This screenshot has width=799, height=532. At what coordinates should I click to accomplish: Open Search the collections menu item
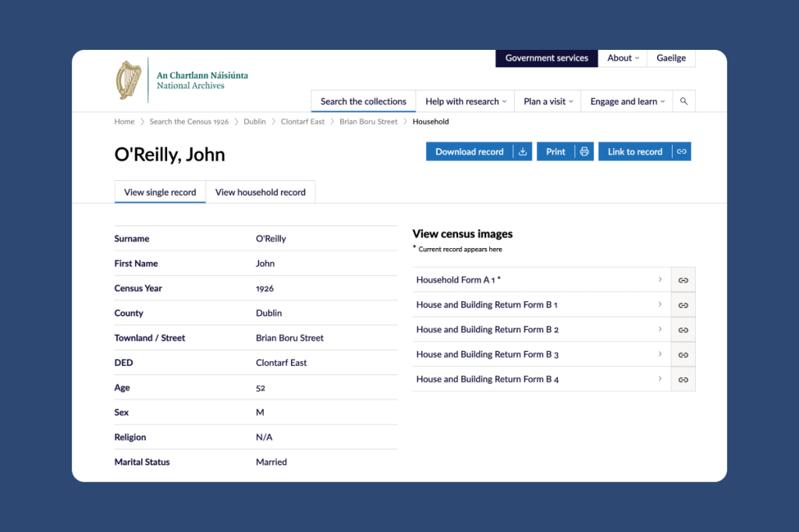pos(364,101)
